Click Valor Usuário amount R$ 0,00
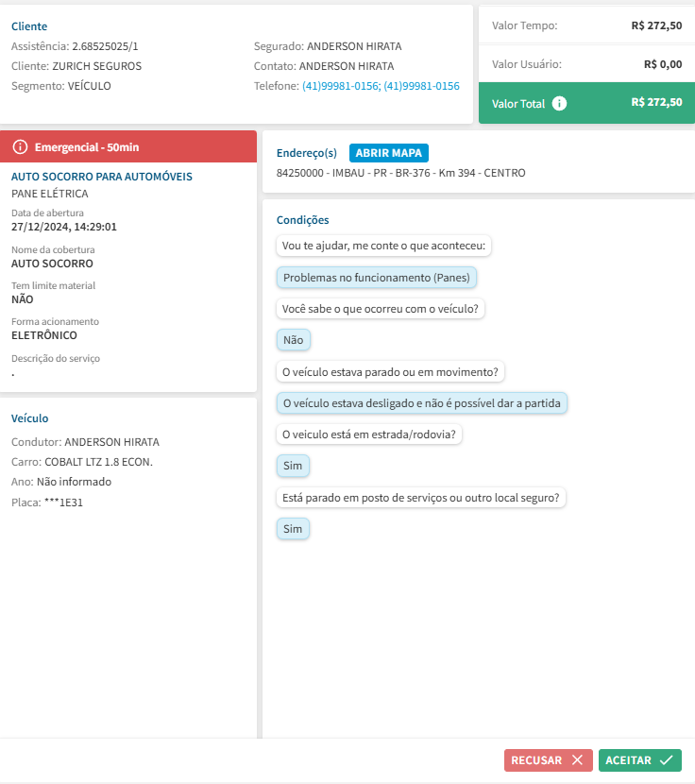Image resolution: width=695 pixels, height=784 pixels. click(663, 64)
